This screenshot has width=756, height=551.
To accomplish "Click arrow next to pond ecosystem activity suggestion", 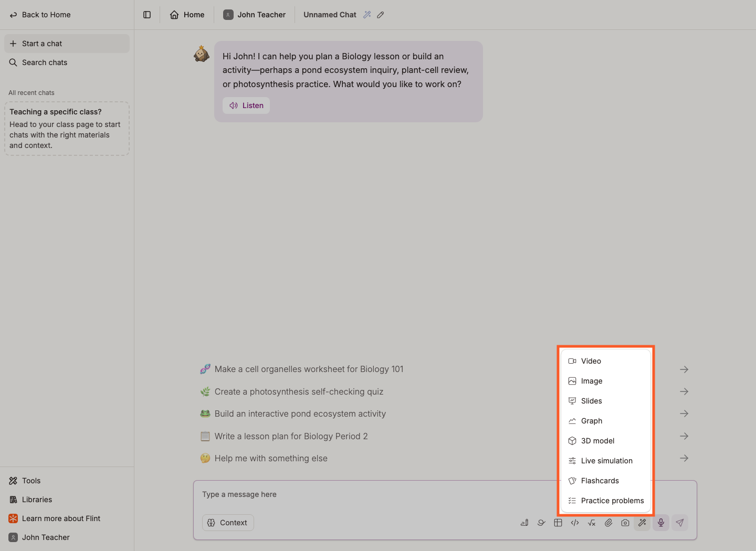I will click(x=684, y=414).
